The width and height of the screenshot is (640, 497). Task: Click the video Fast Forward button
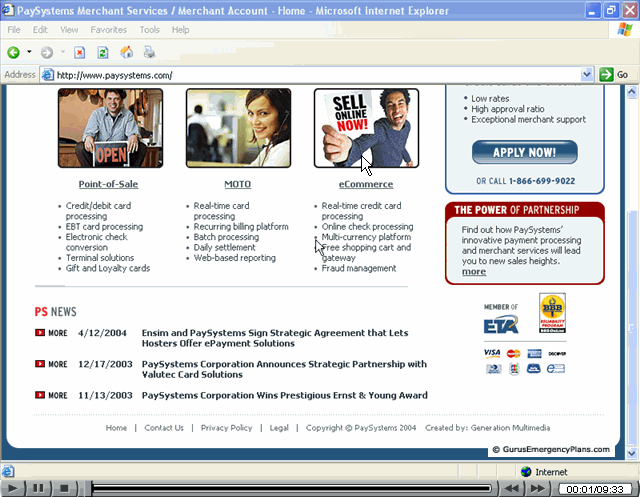538,488
